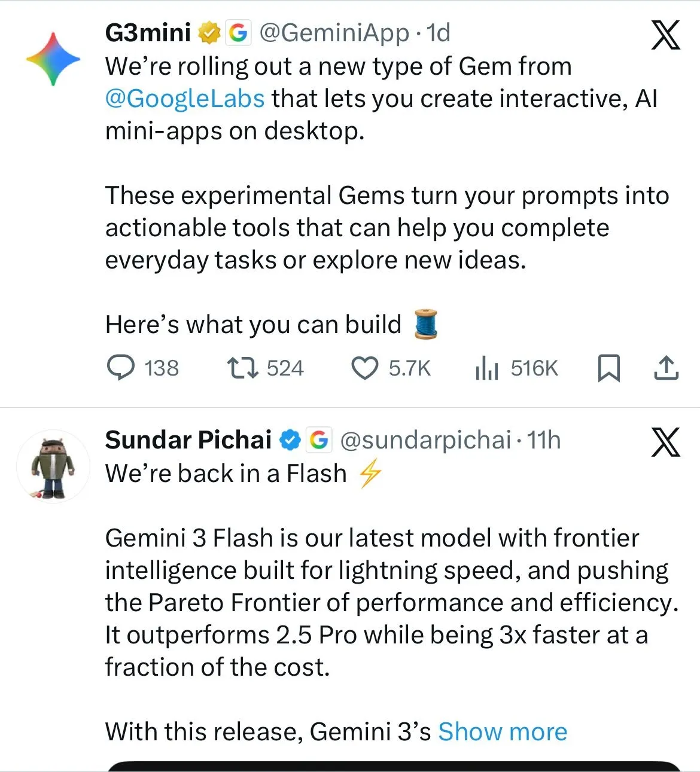Click the Google affiliation badge beside G3mini
Screen dimensions: 700x772
(238, 33)
